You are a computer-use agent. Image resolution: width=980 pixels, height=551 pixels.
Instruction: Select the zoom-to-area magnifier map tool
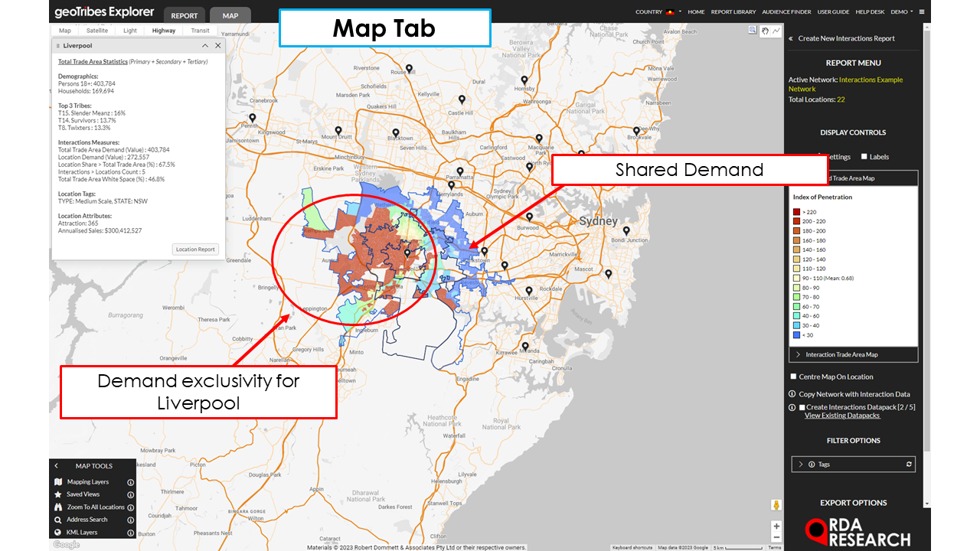pos(753,31)
